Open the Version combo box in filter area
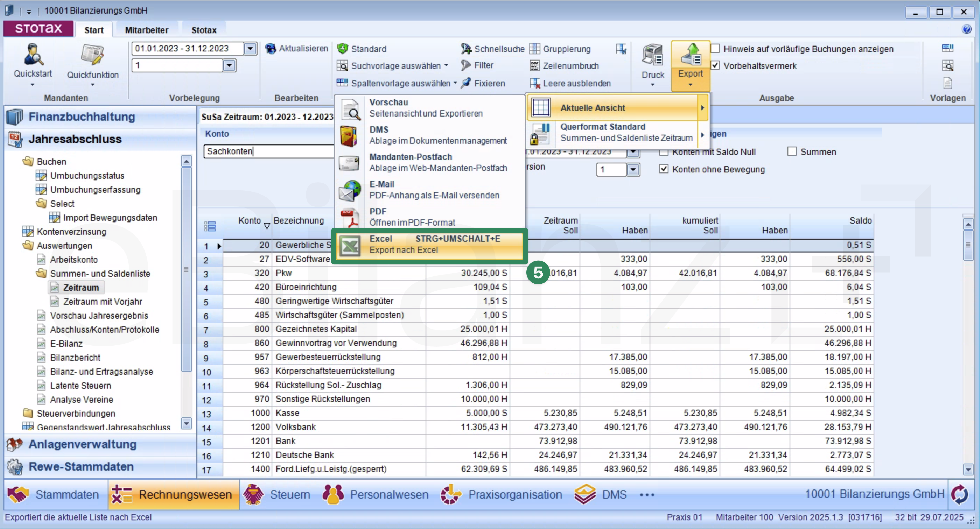Image resolution: width=980 pixels, height=529 pixels. [633, 169]
